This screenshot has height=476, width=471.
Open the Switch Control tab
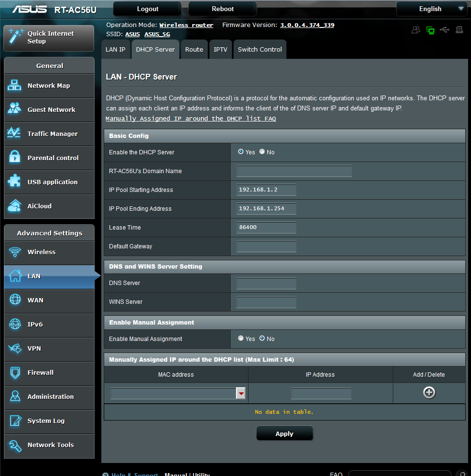pos(260,50)
